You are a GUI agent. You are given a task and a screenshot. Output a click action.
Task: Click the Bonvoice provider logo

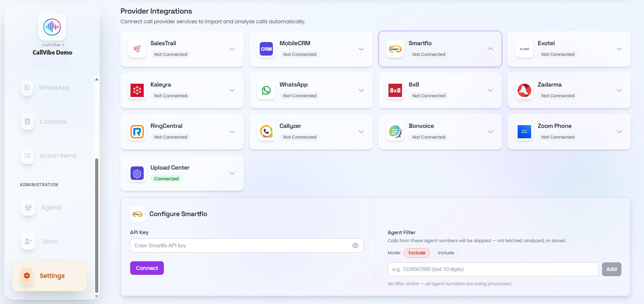pos(395,132)
